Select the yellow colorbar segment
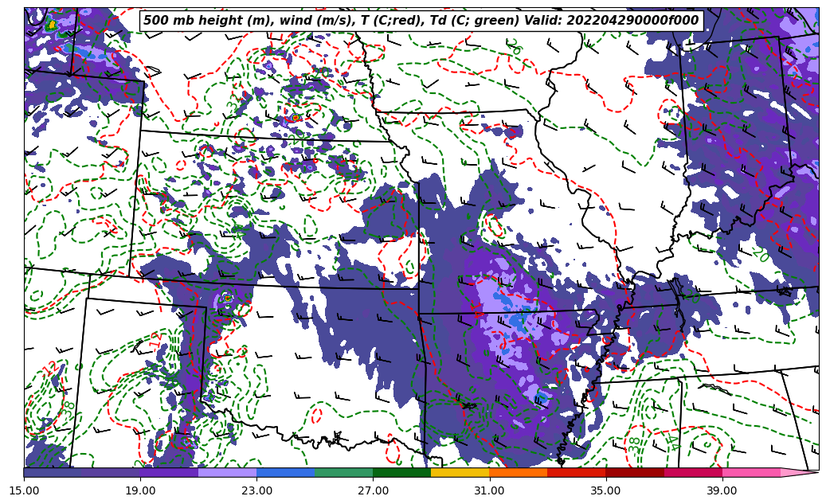The image size is (826, 504). click(x=460, y=472)
